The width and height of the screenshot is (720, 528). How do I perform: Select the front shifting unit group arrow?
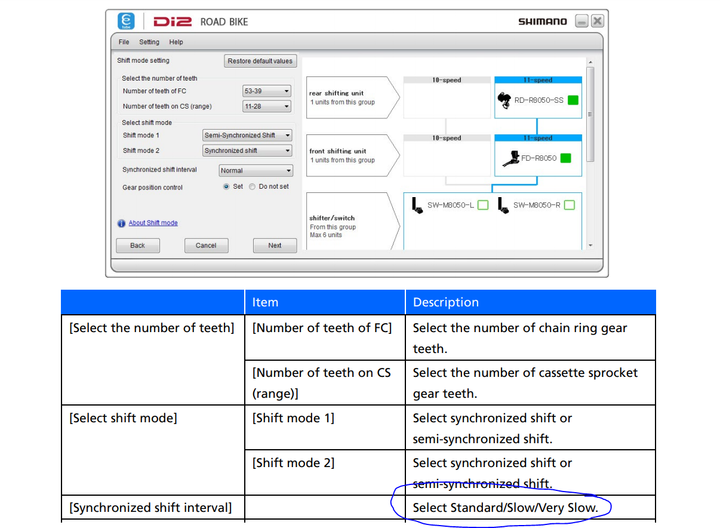(353, 155)
